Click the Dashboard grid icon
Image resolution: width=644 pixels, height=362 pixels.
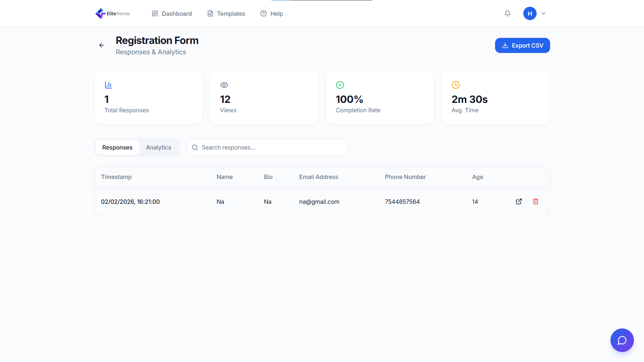155,13
